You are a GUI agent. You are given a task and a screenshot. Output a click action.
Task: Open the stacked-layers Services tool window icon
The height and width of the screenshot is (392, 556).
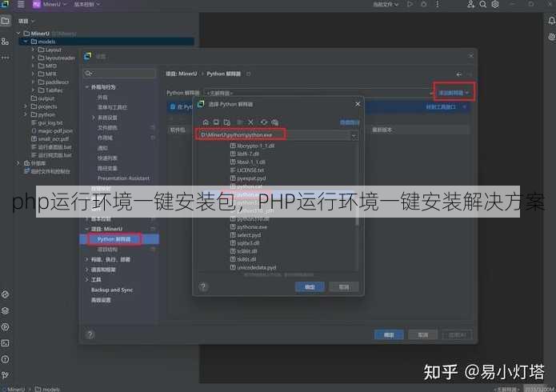coord(5,310)
